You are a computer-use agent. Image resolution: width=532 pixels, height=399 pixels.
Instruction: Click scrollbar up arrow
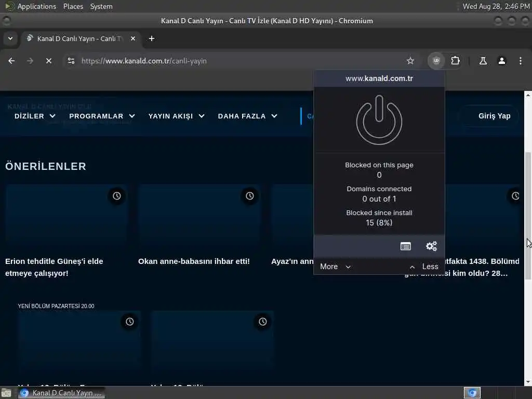[528, 95]
